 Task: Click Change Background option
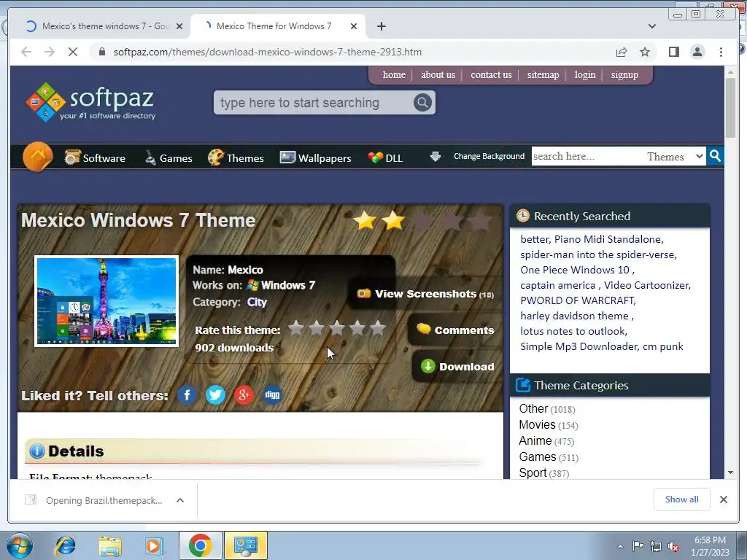pyautogui.click(x=489, y=156)
